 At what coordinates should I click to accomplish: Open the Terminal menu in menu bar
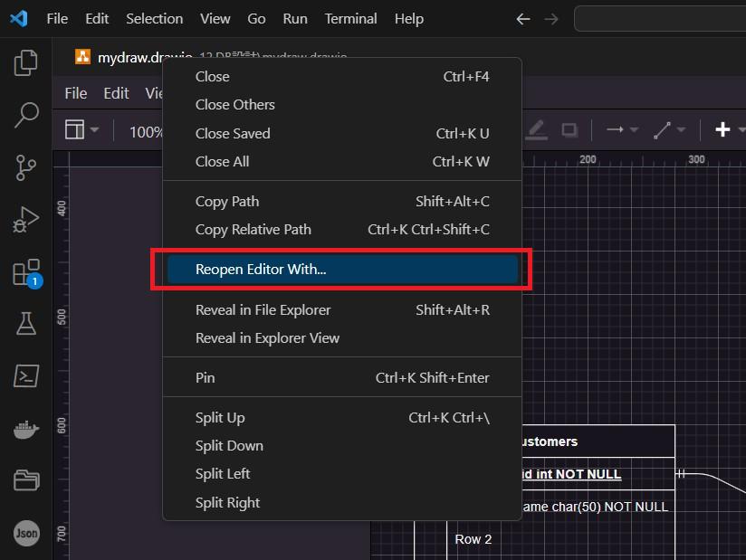[351, 18]
